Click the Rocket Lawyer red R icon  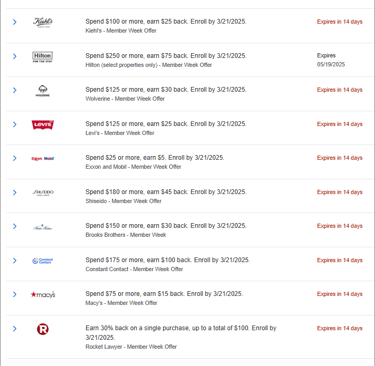point(43,329)
